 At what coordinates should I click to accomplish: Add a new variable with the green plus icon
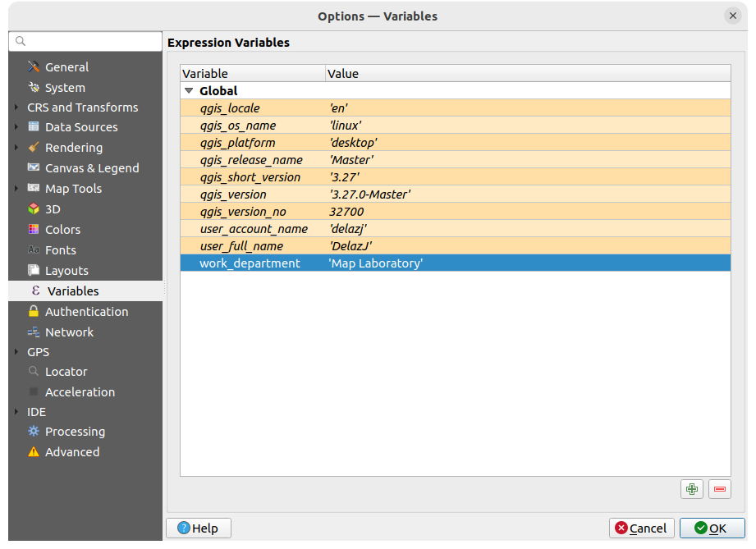point(691,488)
